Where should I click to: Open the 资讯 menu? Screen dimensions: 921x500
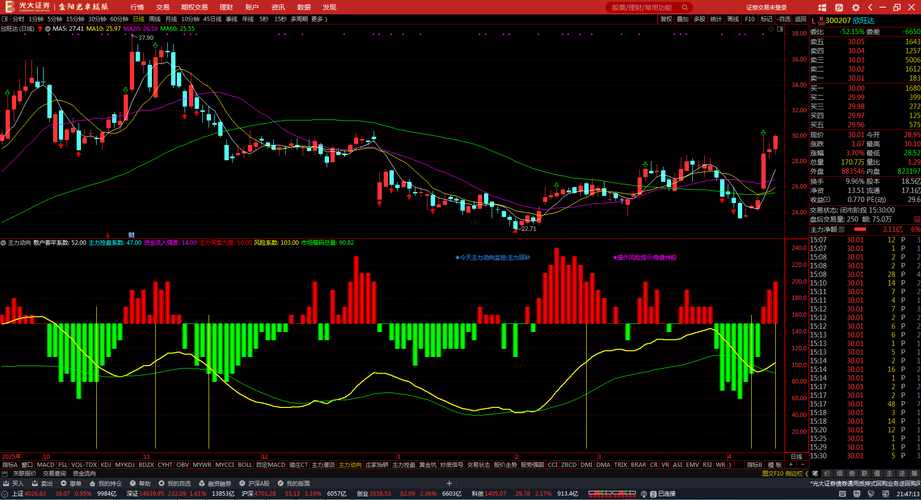click(x=278, y=7)
